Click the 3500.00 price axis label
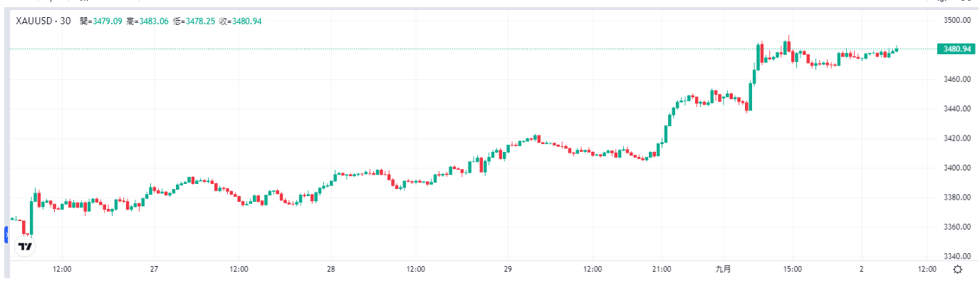 click(x=957, y=19)
